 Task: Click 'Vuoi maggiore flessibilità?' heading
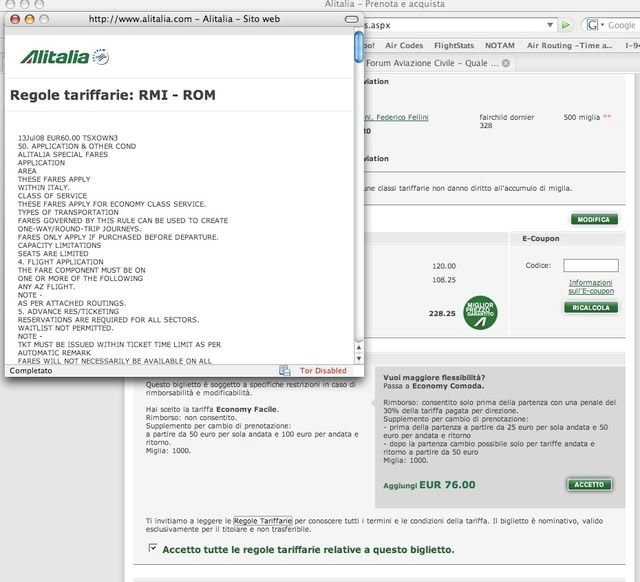(x=434, y=378)
